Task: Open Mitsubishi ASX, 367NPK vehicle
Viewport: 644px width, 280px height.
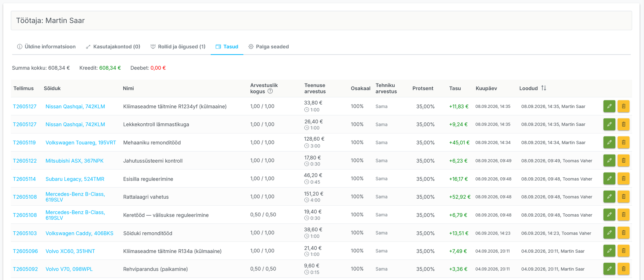Action: [75, 161]
